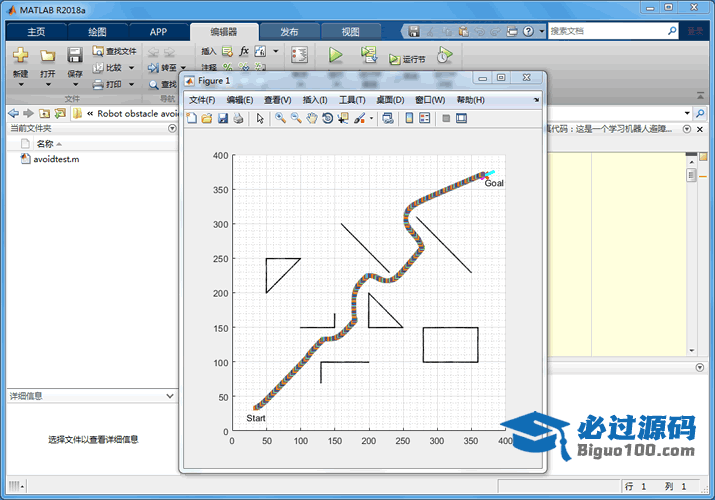The width and height of the screenshot is (715, 500).
Task: Collapse the 详细信息 details panel
Action: (x=169, y=396)
